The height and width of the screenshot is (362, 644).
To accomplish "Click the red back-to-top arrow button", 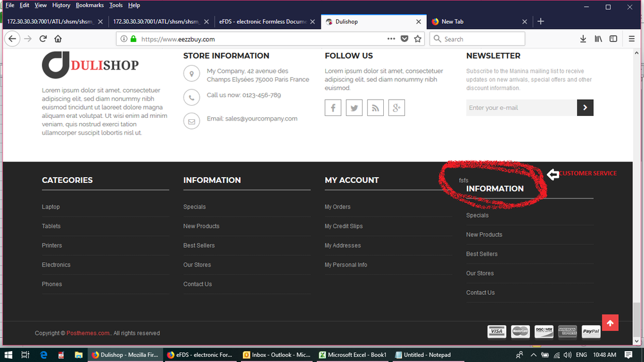I will coord(611,323).
